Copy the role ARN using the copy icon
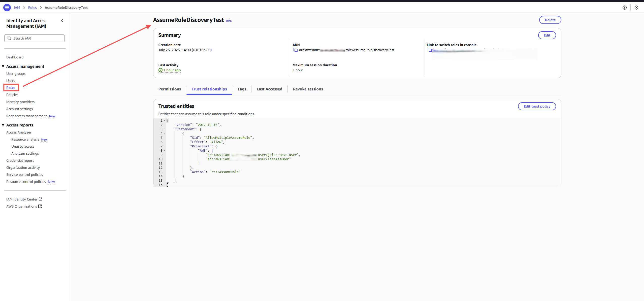 295,50
